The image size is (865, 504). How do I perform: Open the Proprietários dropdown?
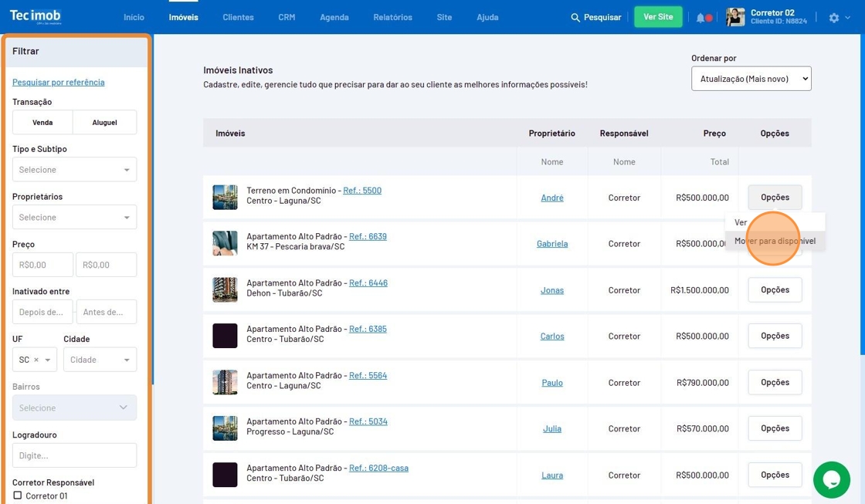[74, 218]
